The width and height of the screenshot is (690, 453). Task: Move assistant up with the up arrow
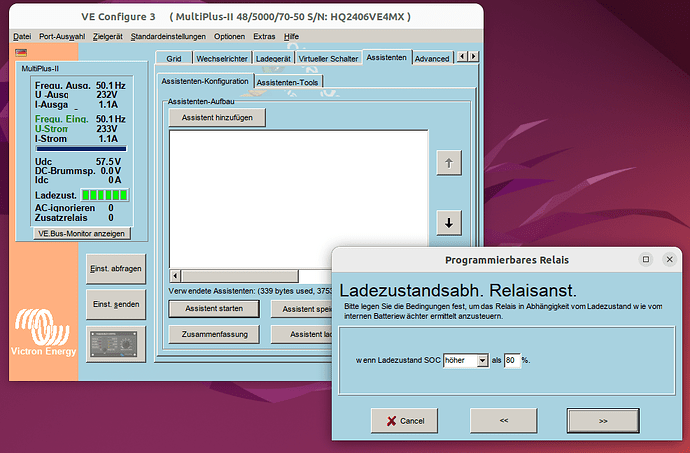tap(449, 163)
